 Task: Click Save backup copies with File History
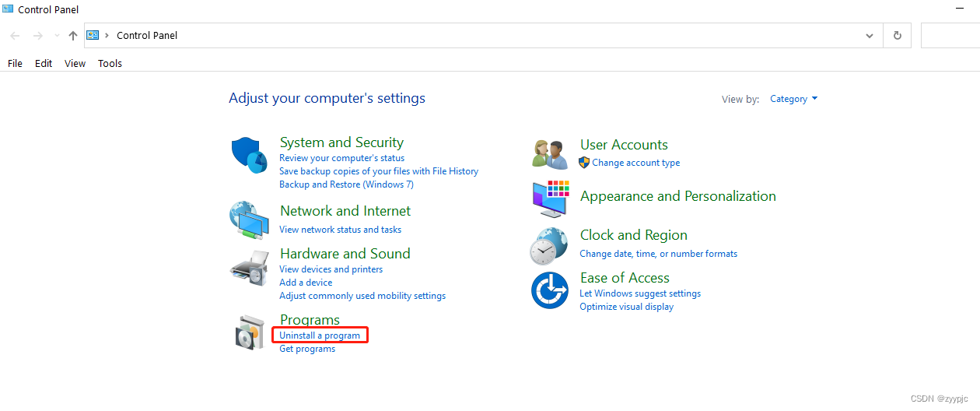pyautogui.click(x=379, y=171)
